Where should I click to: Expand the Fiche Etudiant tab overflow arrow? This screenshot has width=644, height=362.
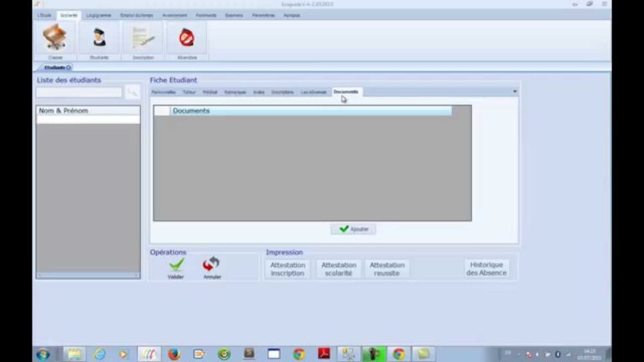[514, 91]
